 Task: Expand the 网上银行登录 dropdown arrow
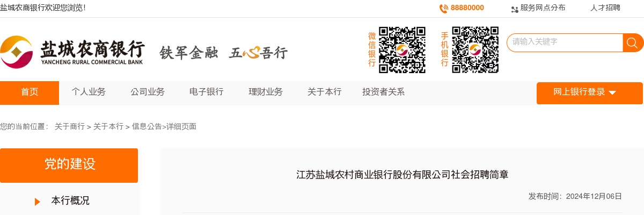pos(612,93)
